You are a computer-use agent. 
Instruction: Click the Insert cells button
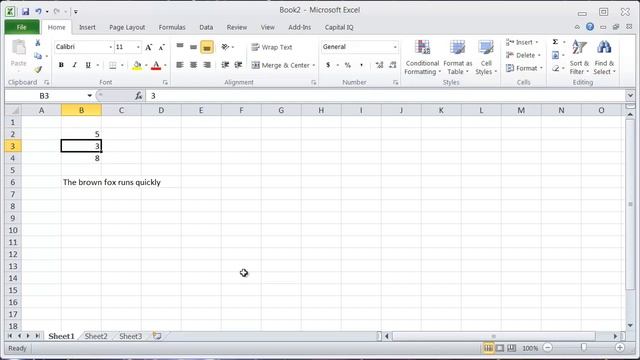click(x=523, y=42)
